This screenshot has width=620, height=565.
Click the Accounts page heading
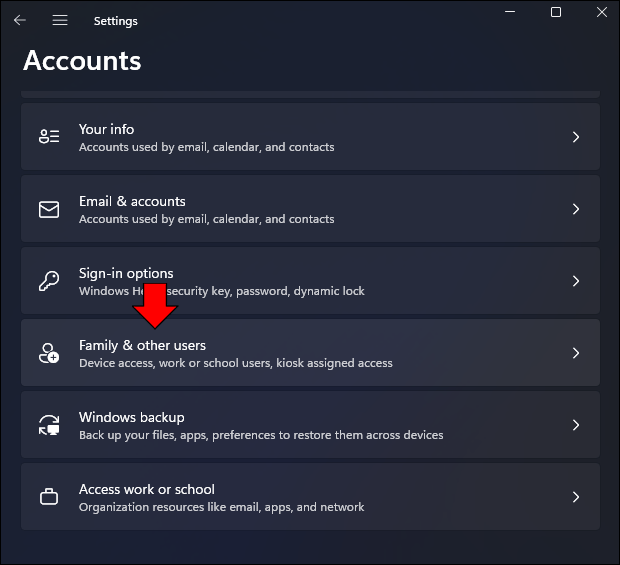point(82,61)
